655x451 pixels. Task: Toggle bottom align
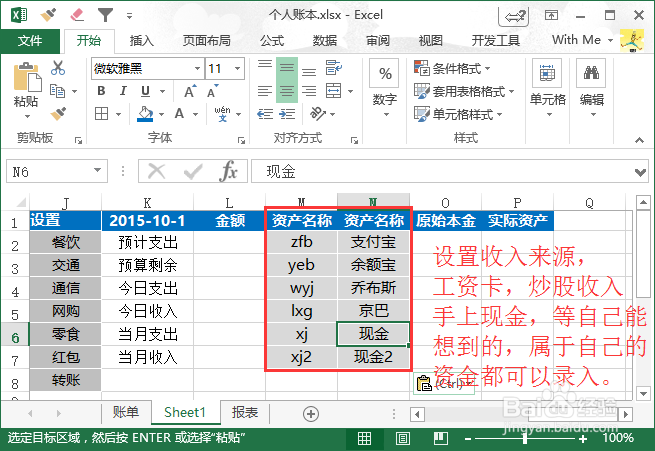click(x=309, y=71)
